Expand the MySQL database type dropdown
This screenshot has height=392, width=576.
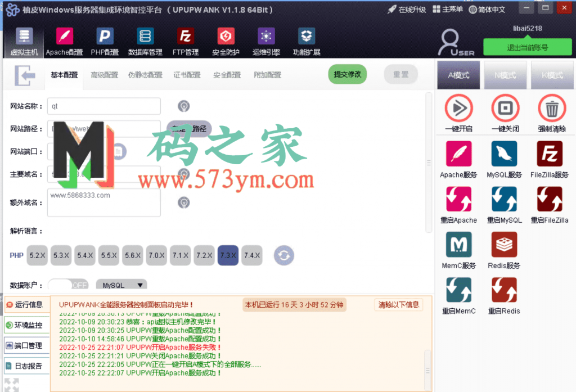point(121,285)
